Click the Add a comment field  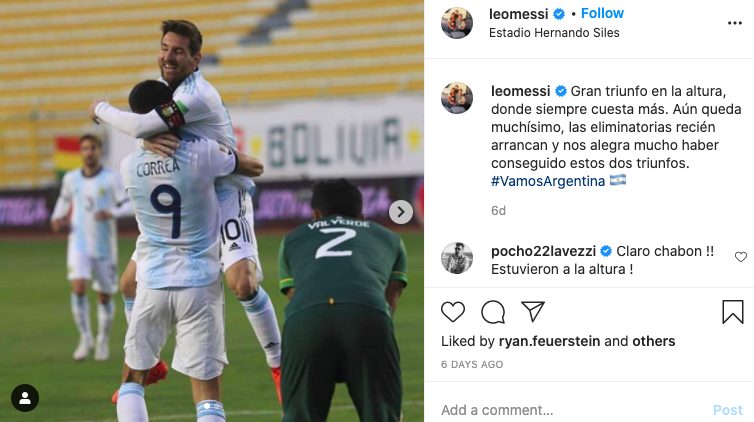click(570, 410)
